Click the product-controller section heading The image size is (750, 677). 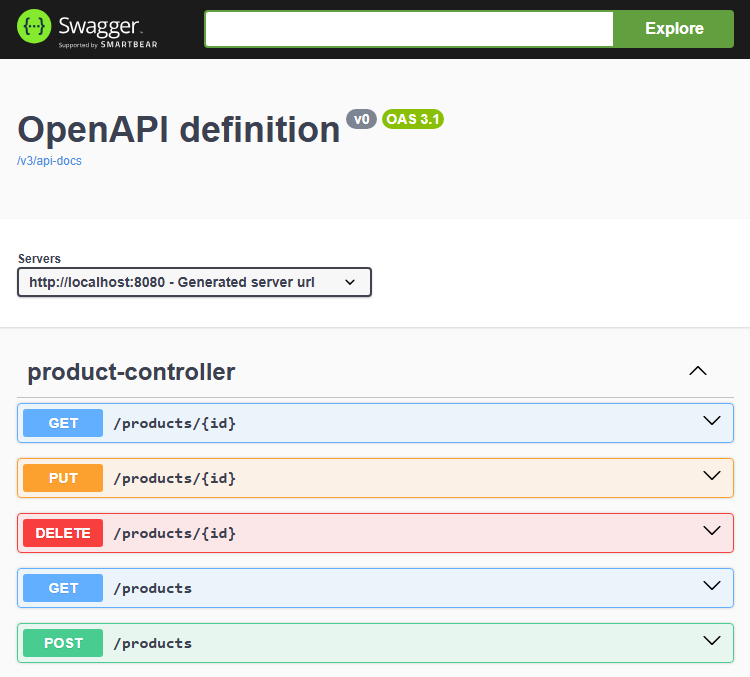click(131, 372)
